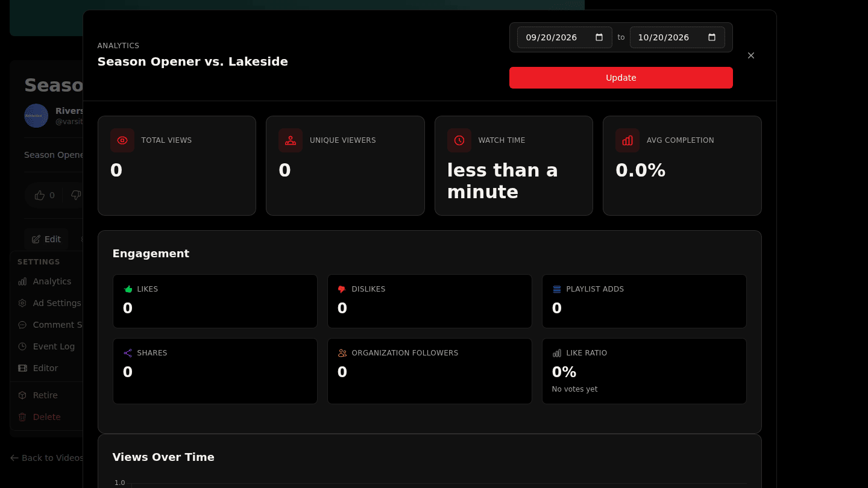Click the Shares icon

pyautogui.click(x=128, y=353)
